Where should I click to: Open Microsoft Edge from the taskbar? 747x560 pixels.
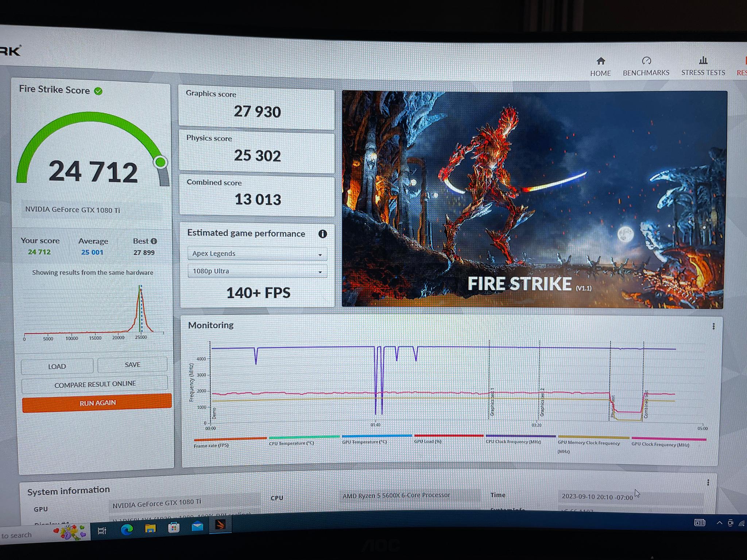[127, 529]
